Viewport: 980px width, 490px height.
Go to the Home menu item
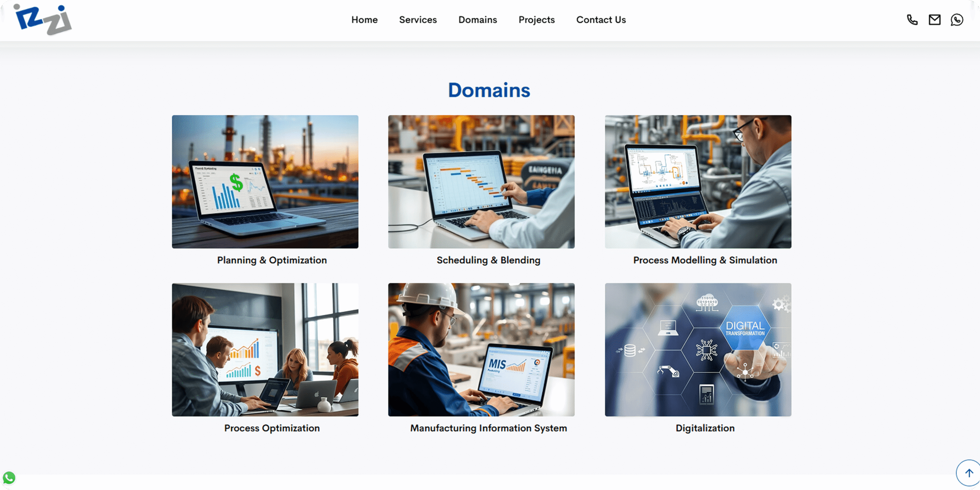tap(364, 20)
